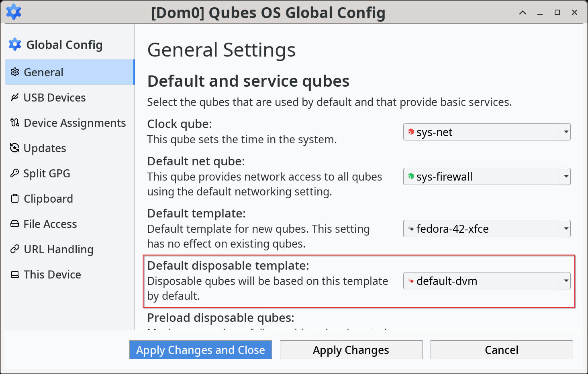Click the Device Assignments icon
The image size is (588, 374).
14,122
